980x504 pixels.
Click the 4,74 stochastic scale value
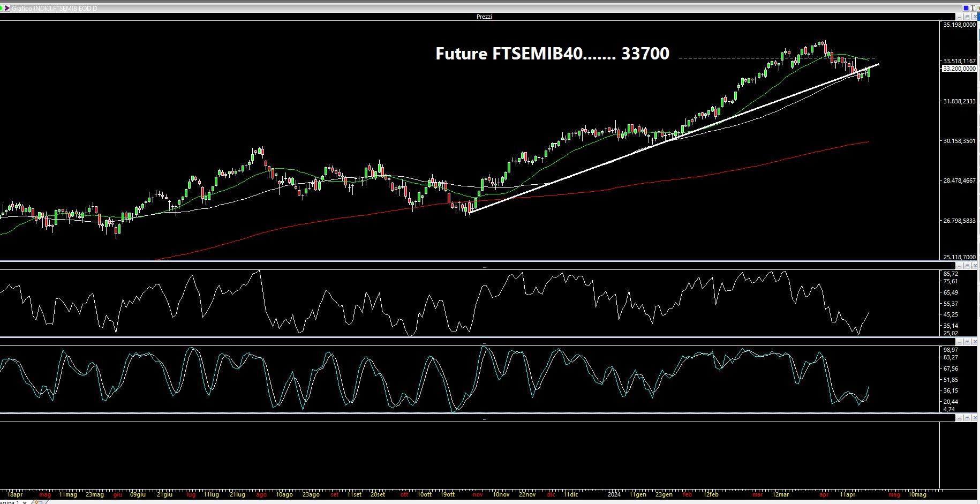click(x=949, y=409)
